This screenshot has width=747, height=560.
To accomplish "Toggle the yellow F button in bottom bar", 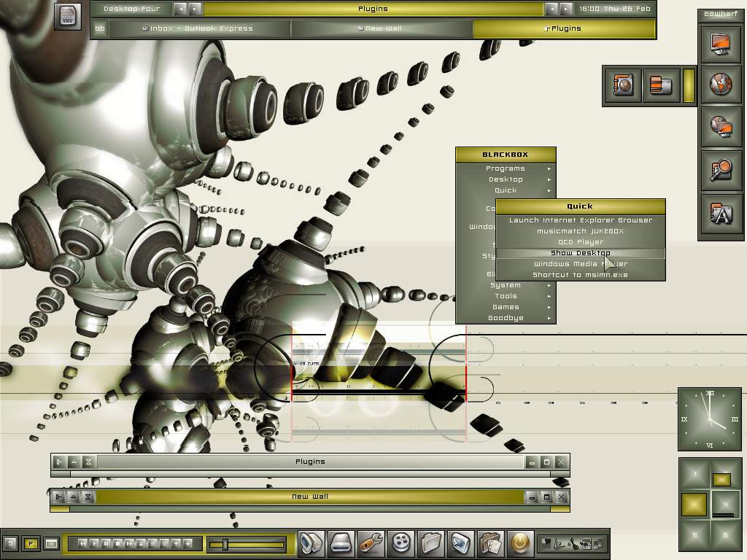I will pos(31,543).
